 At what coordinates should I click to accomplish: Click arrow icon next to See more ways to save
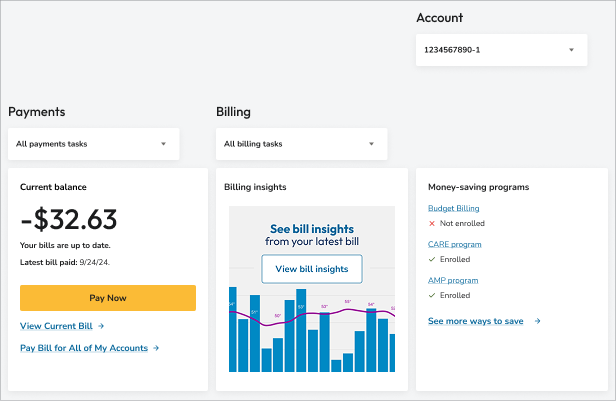[537, 321]
